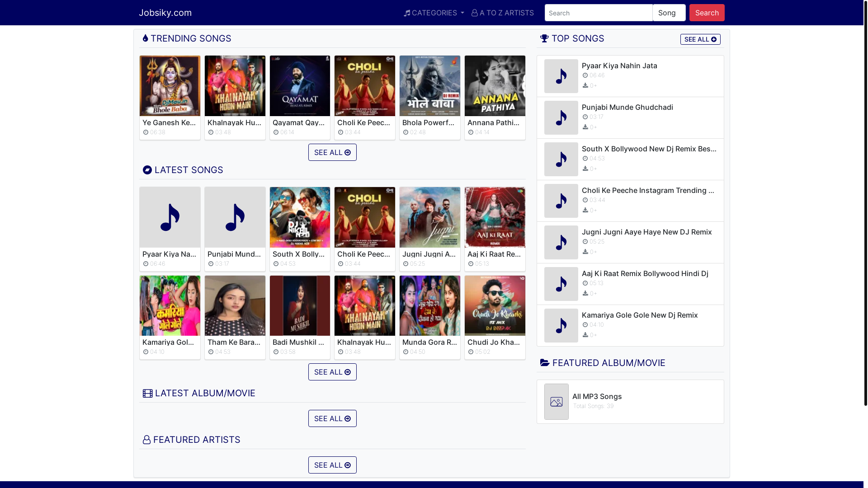Click the music note icon for Pyaar Kiya Nahin Jata

[x=561, y=76]
